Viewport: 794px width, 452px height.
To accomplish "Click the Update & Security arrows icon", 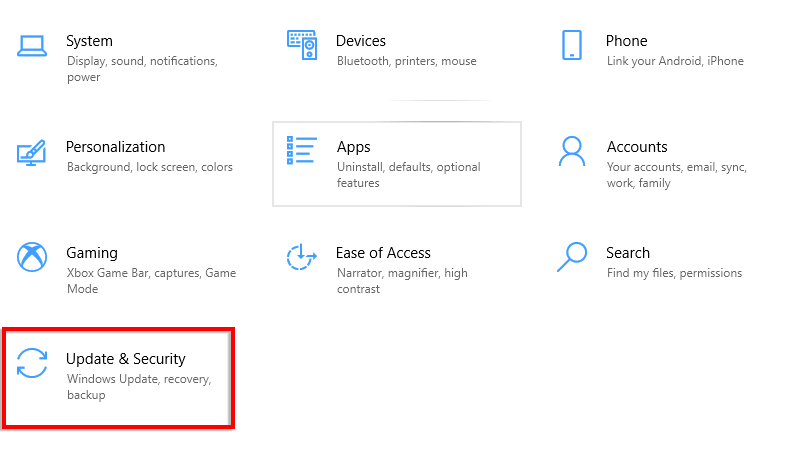I will (x=32, y=364).
